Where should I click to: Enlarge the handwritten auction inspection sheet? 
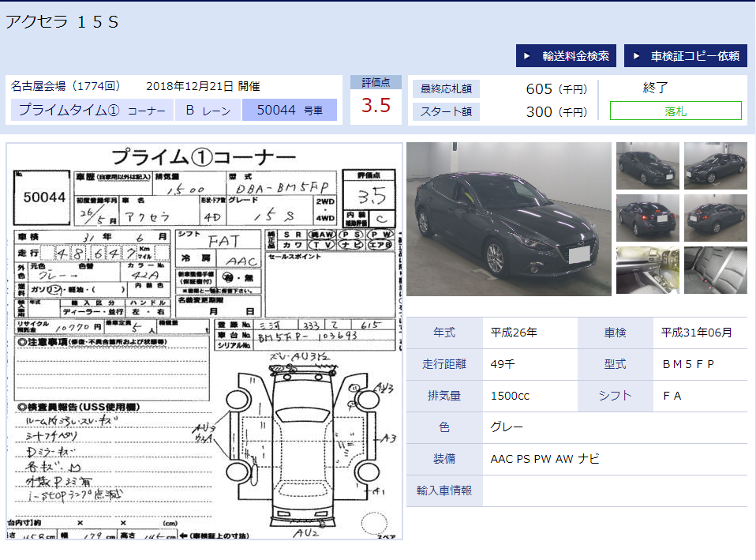click(204, 341)
